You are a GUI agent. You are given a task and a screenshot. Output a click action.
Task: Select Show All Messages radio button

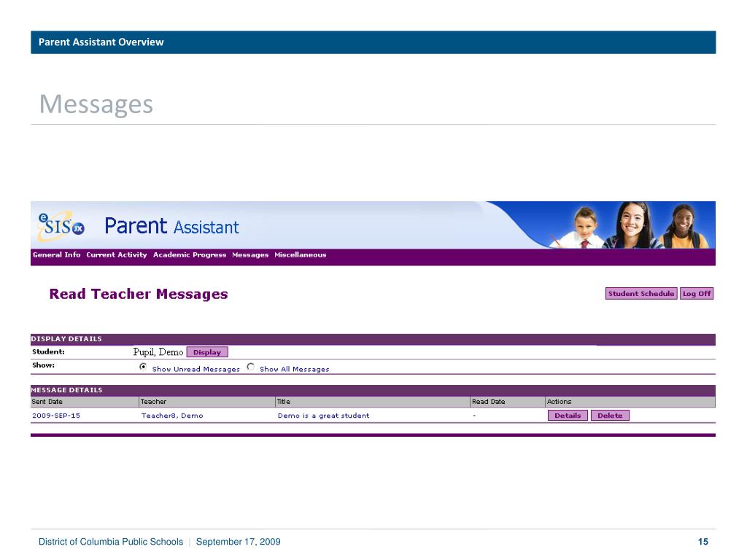251,367
